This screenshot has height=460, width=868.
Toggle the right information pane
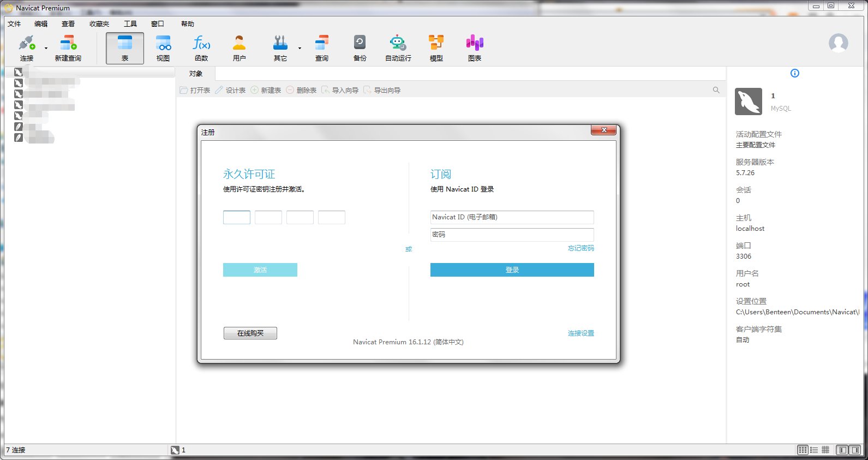[x=855, y=450]
